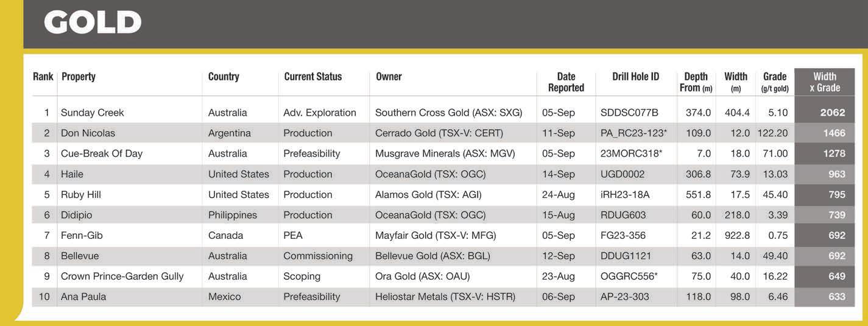Image resolution: width=868 pixels, height=326 pixels.
Task: Select the Rank column header
Action: tap(43, 77)
